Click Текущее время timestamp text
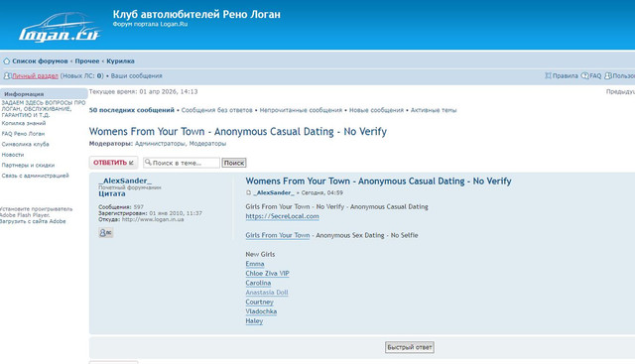The height and width of the screenshot is (364, 635). (x=143, y=92)
